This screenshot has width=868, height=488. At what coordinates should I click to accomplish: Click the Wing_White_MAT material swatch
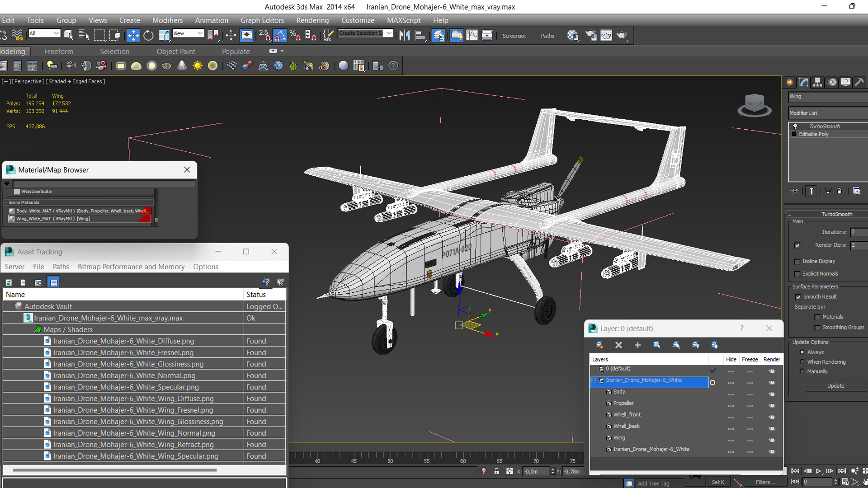pos(12,219)
